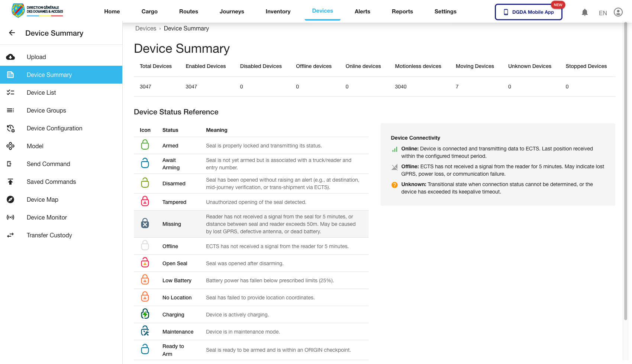Switch to the Alerts tab
This screenshot has height=364, width=632.
[362, 12]
